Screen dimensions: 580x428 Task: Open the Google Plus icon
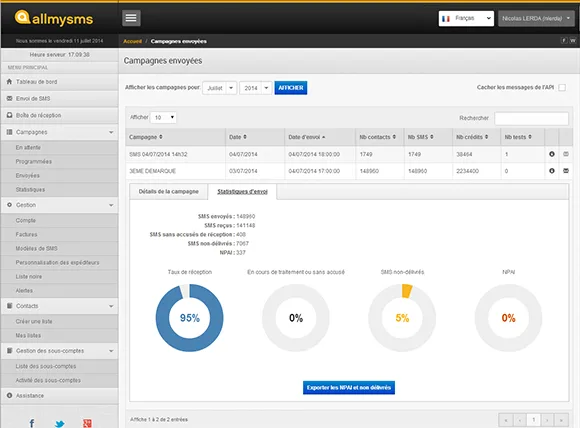click(x=87, y=423)
